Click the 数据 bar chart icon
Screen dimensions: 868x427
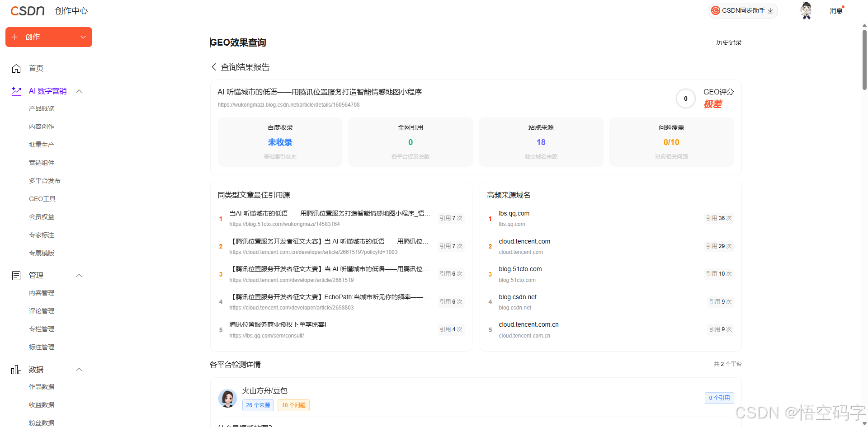[16, 369]
